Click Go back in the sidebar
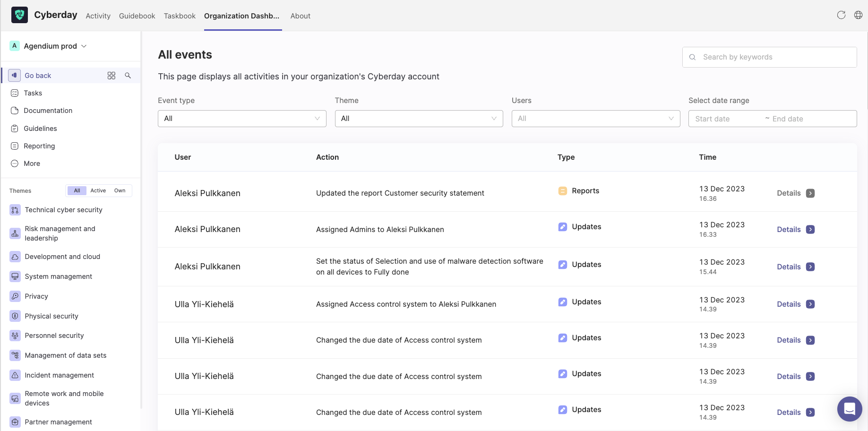The width and height of the screenshot is (868, 431). point(38,76)
